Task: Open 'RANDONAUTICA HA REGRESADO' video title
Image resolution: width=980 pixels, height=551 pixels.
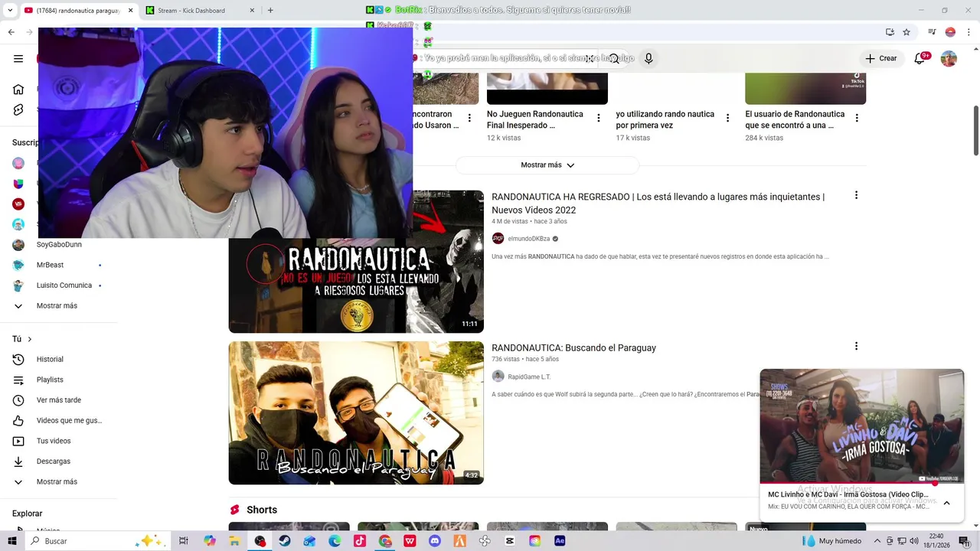Action: click(x=658, y=204)
